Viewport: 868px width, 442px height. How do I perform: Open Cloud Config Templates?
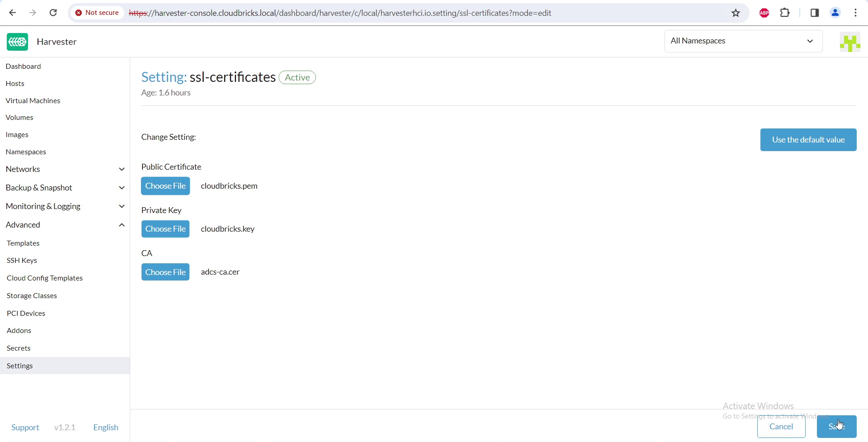45,278
